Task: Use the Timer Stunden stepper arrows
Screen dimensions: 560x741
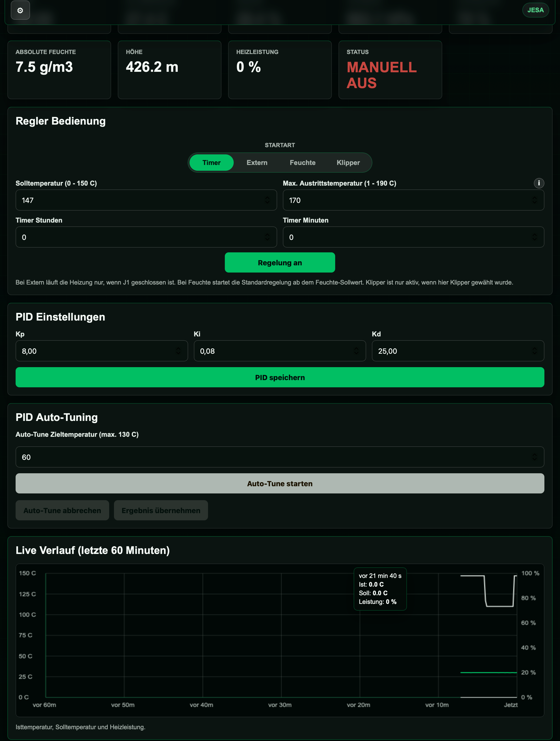Action: tap(267, 237)
